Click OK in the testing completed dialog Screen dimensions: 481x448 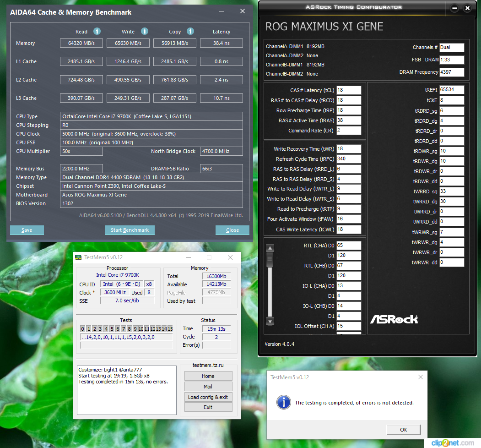pyautogui.click(x=403, y=430)
